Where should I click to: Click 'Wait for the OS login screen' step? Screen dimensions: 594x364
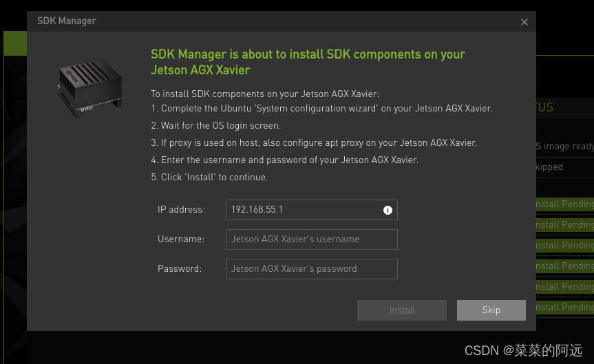click(x=216, y=125)
